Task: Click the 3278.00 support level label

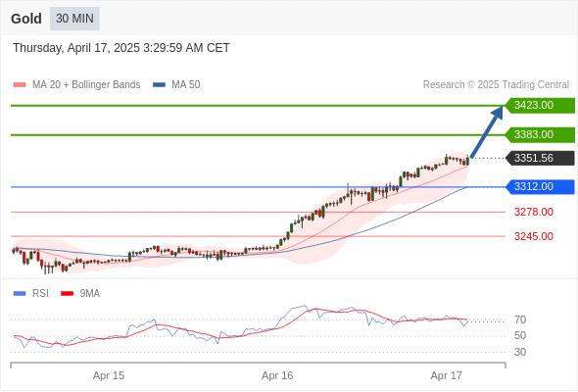Action: click(x=533, y=212)
